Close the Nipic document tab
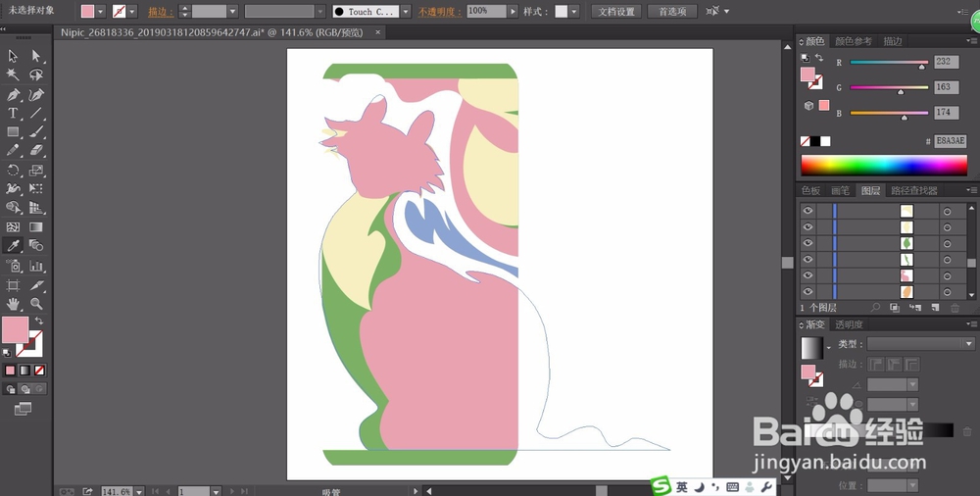This screenshot has width=980, height=496. (x=377, y=32)
